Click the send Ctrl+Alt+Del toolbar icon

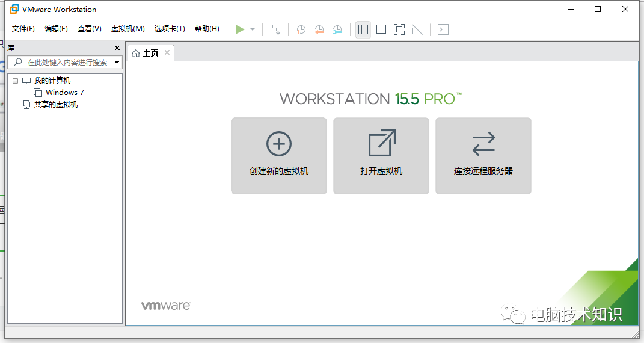point(275,29)
